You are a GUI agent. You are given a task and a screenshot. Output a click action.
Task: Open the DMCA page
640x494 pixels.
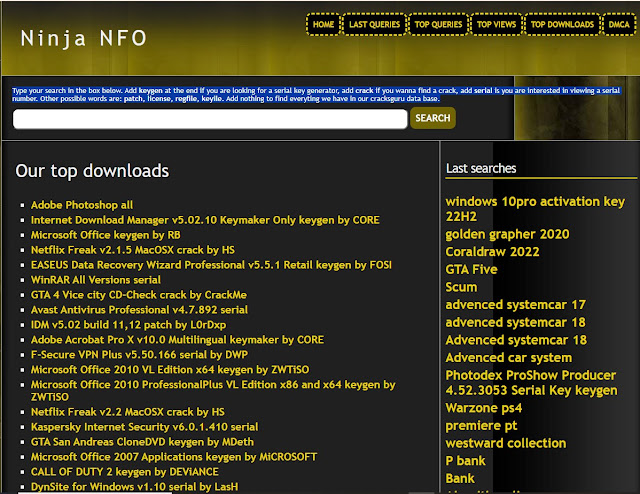click(x=619, y=24)
